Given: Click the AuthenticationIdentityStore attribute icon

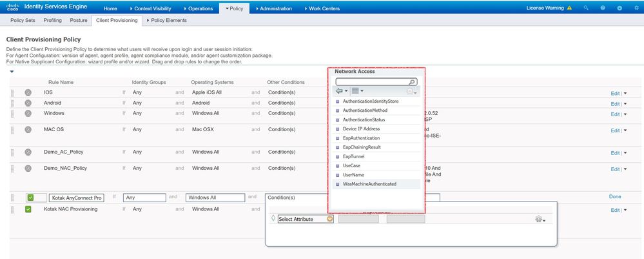Looking at the screenshot, I should (338, 101).
